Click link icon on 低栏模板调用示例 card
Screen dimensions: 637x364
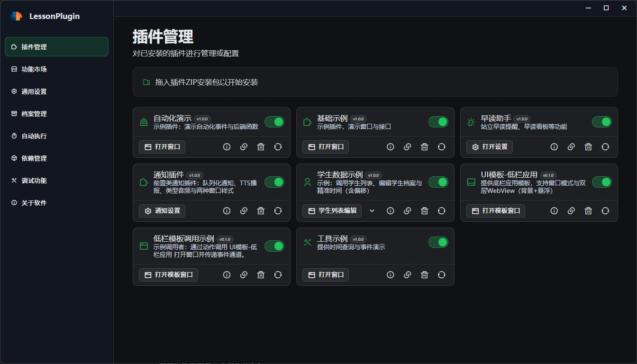point(244,275)
